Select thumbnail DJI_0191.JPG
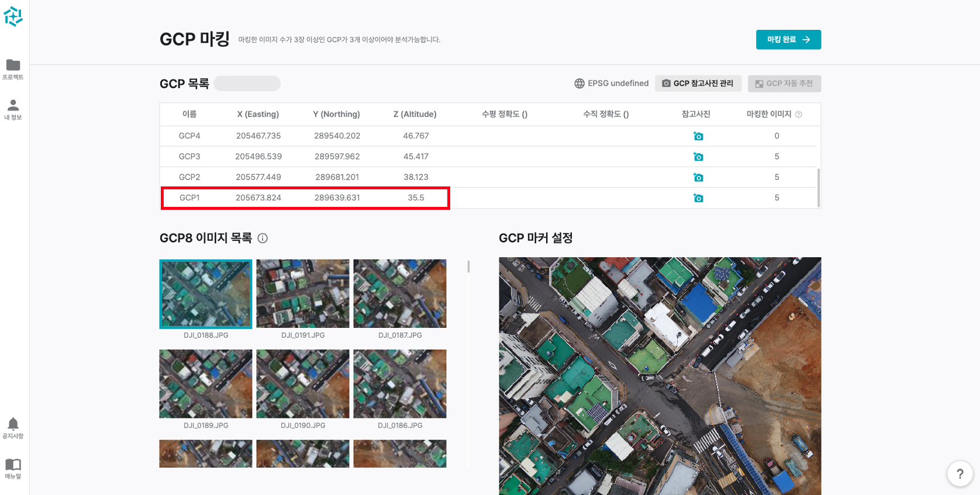Screen dimensions: 980x495 coord(303,293)
